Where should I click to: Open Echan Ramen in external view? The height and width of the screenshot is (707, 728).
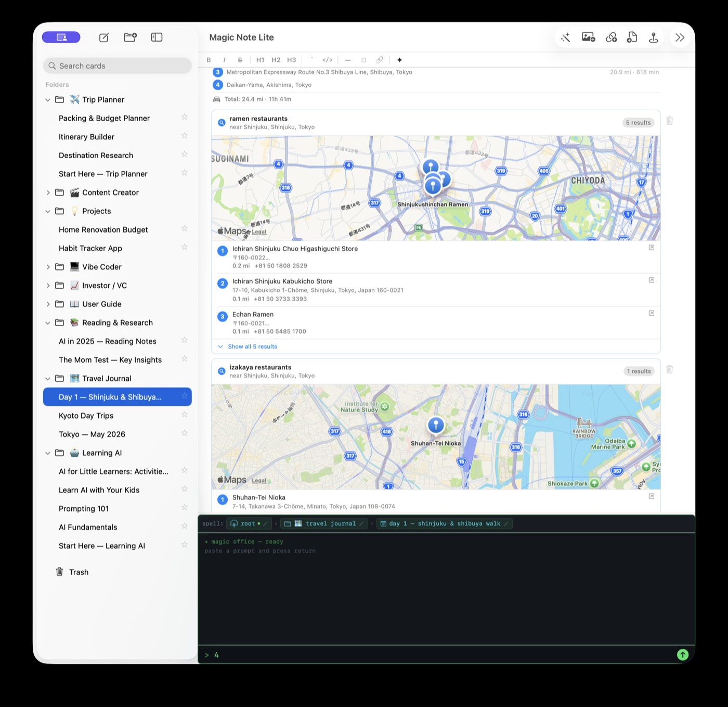coord(652,313)
